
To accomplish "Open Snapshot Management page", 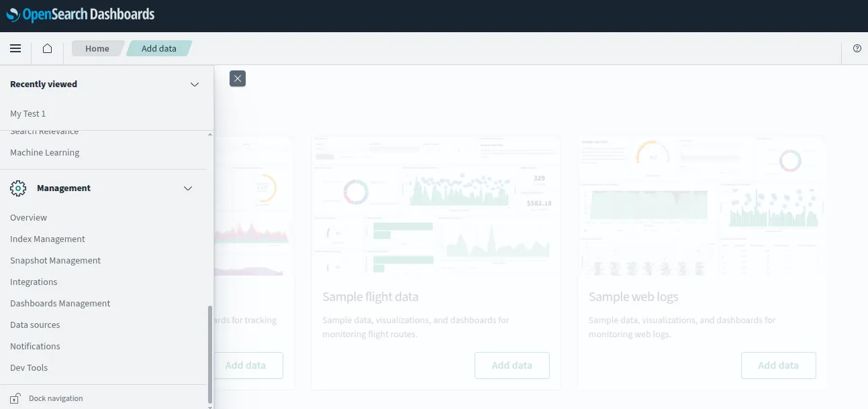I will pos(56,261).
